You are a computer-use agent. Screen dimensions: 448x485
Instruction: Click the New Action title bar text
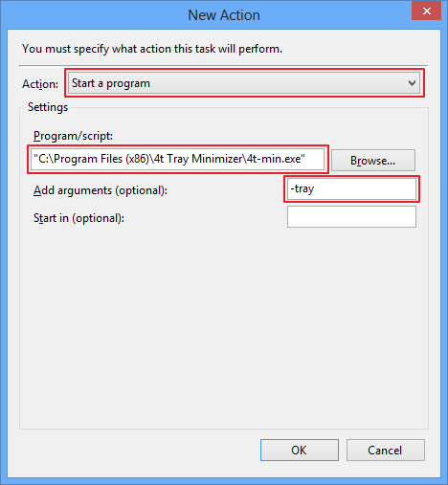(224, 15)
